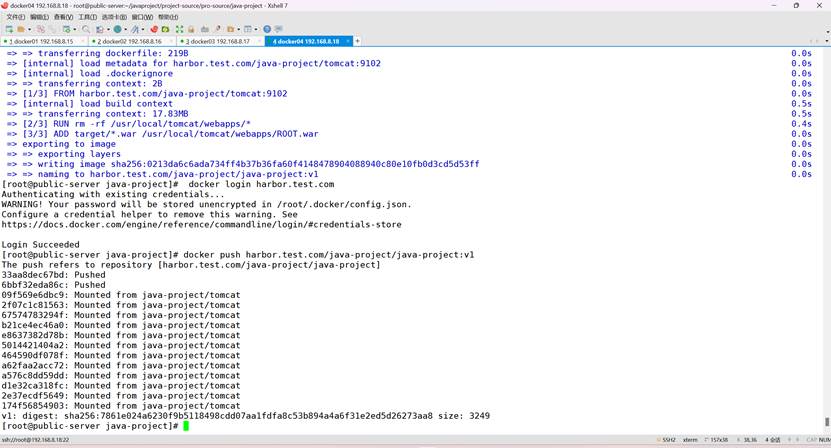Toggle full screen with the green arrows icon
831x448 pixels.
coord(179,29)
